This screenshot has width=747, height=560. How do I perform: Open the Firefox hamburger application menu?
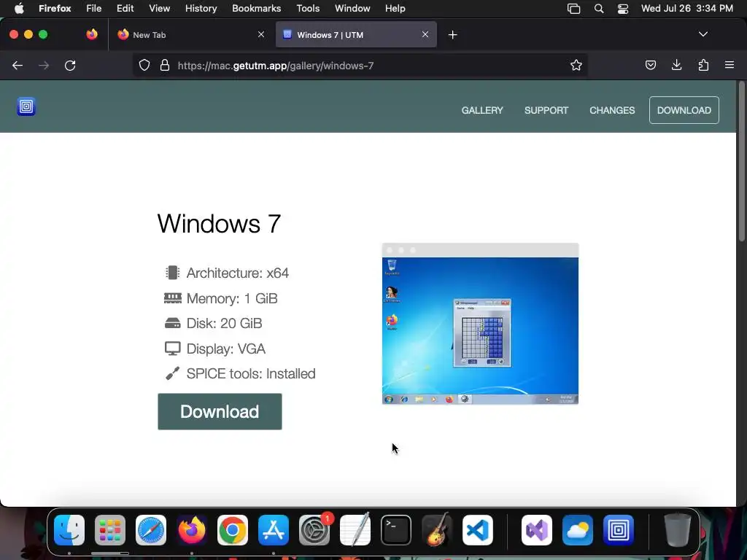tap(729, 65)
